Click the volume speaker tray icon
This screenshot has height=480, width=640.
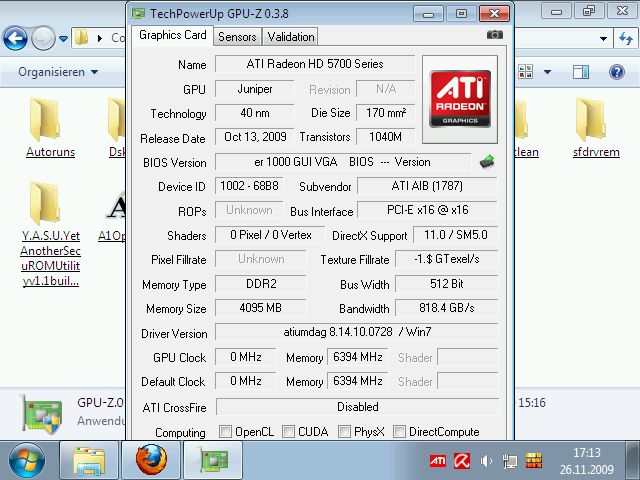486,461
